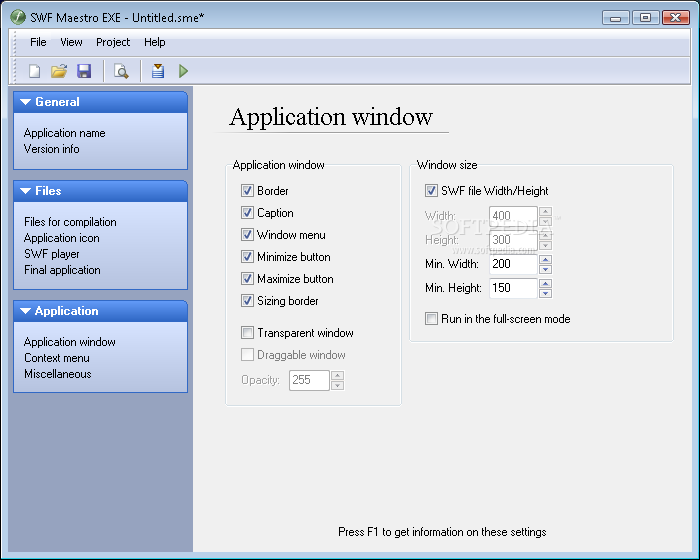Maximize the SWF Maestro window
Screen dimensions: 700x560
coord(646,18)
